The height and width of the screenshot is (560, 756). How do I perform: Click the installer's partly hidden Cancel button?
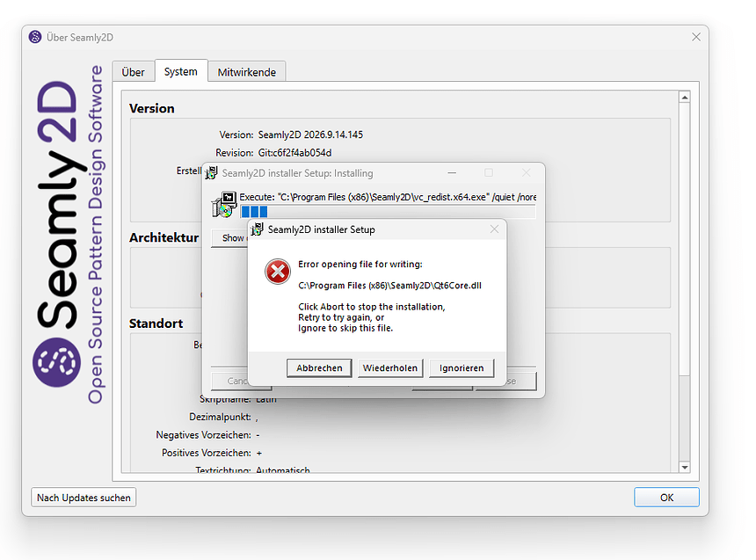tap(229, 381)
